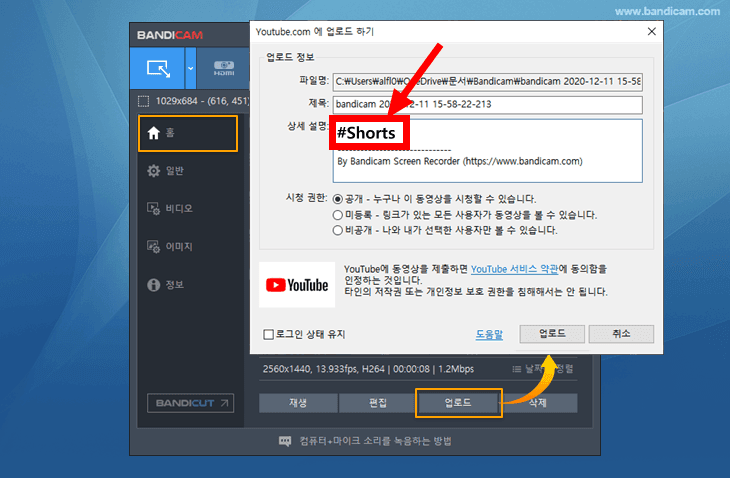Click the 재생 (Play) button
The height and width of the screenshot is (478, 730).
tap(298, 403)
